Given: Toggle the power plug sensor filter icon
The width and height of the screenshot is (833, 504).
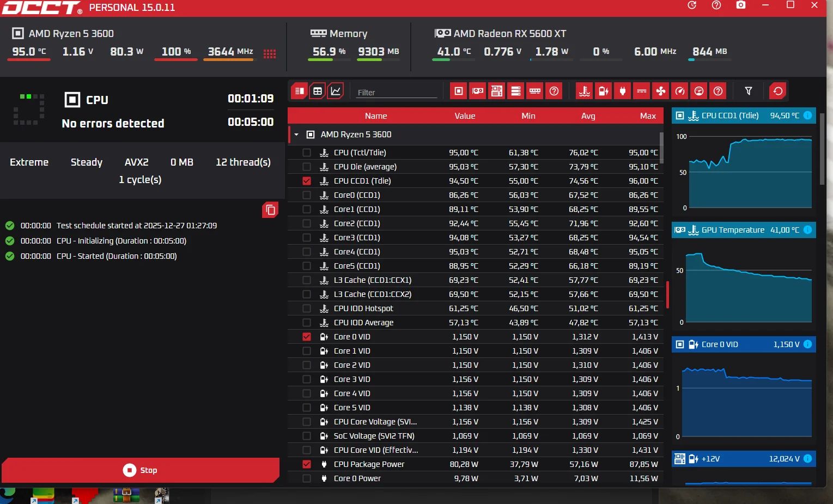Looking at the screenshot, I should click(x=623, y=91).
